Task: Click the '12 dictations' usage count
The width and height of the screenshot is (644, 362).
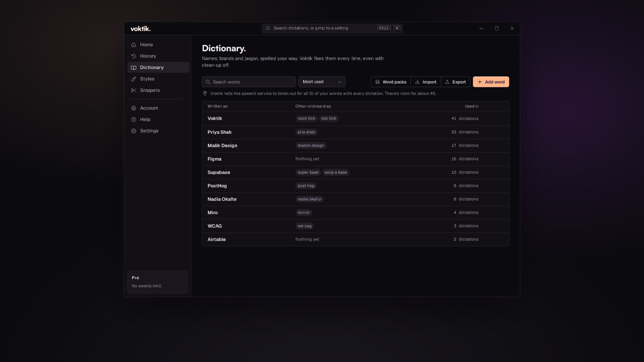Action: (x=465, y=172)
